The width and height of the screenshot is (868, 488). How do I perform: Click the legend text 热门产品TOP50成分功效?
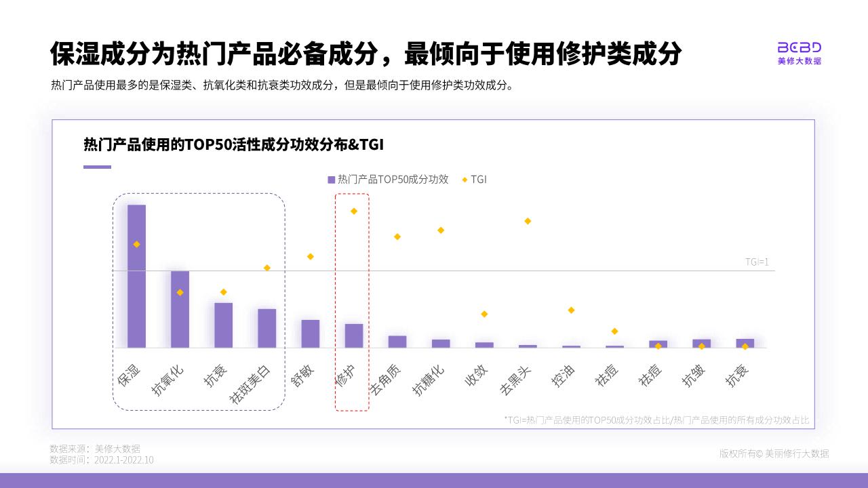click(x=393, y=180)
